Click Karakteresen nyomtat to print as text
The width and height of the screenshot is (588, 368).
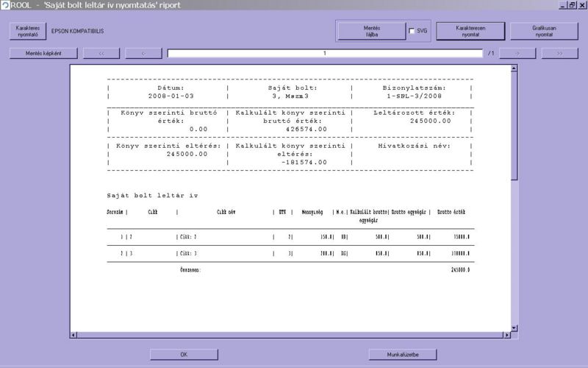pyautogui.click(x=470, y=31)
